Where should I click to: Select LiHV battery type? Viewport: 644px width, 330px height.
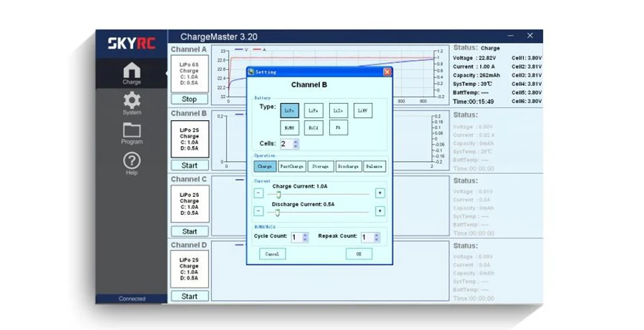(x=363, y=110)
